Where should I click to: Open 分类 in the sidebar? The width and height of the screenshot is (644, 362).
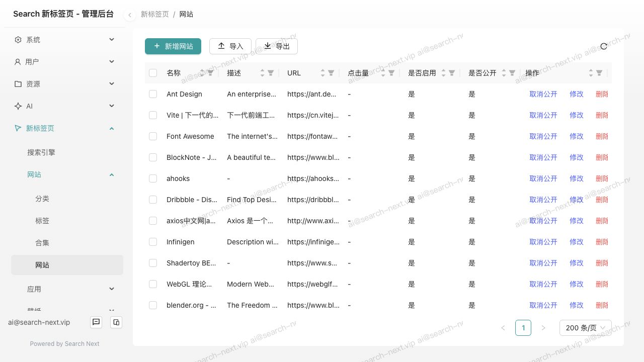[x=42, y=199]
